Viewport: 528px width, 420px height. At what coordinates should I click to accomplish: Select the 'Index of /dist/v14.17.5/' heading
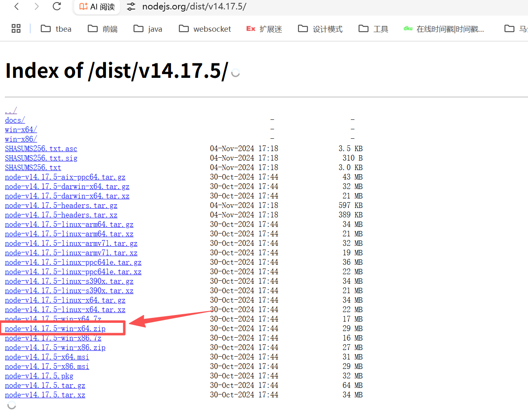point(117,70)
